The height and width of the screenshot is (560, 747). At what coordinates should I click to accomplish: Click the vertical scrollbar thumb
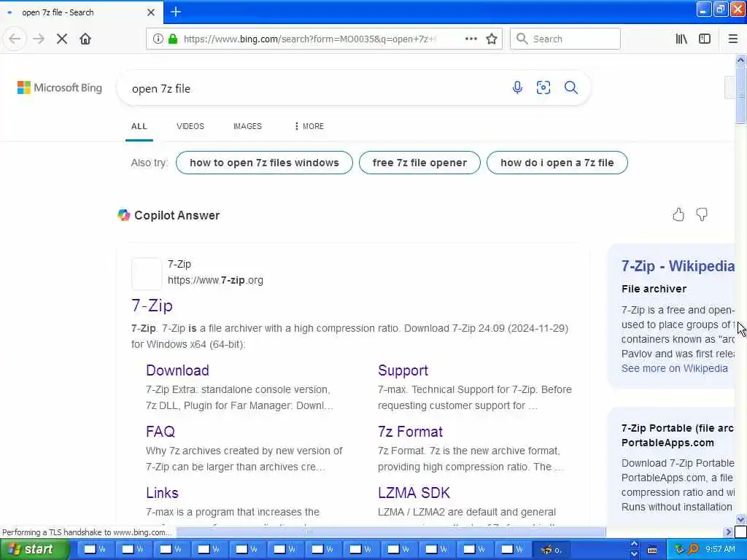coord(740,95)
